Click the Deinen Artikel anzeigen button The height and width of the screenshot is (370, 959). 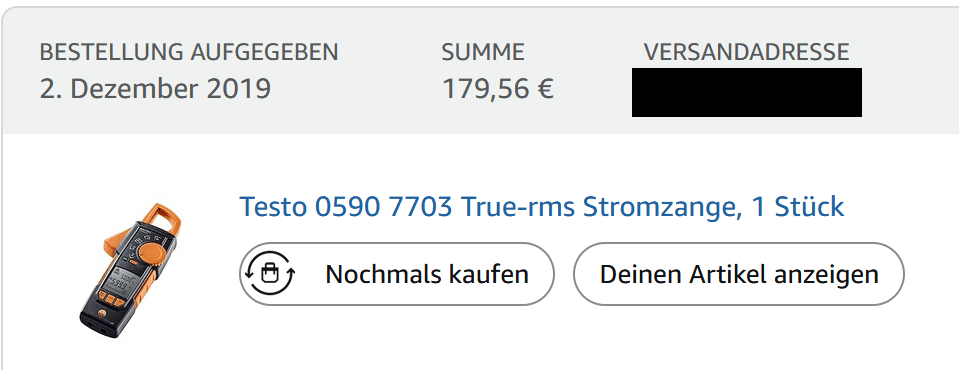coord(738,274)
